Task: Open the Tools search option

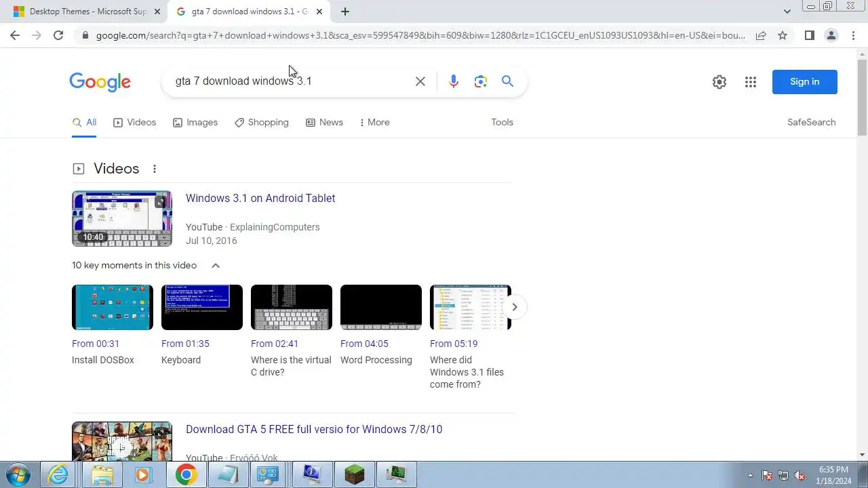Action: coord(502,123)
